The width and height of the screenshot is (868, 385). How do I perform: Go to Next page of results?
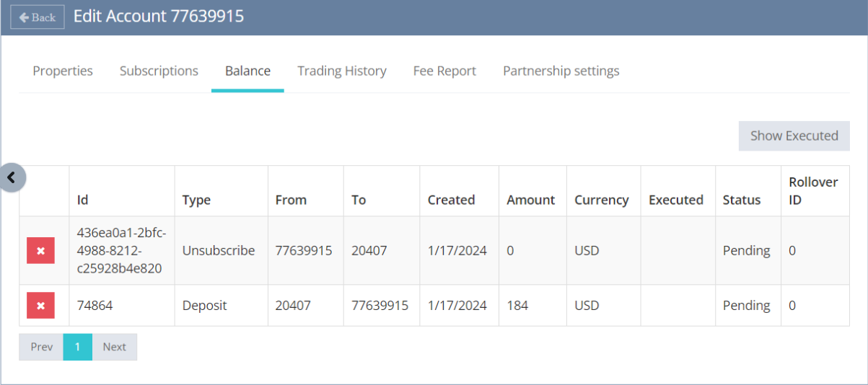pos(114,347)
